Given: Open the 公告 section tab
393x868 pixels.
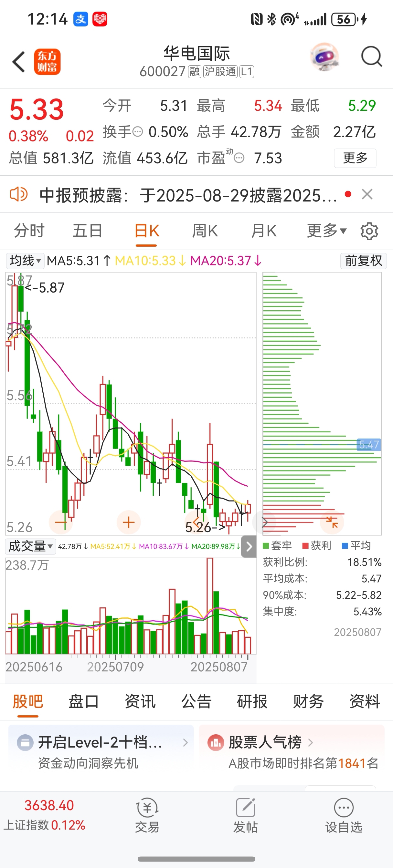Looking at the screenshot, I should pyautogui.click(x=196, y=702).
